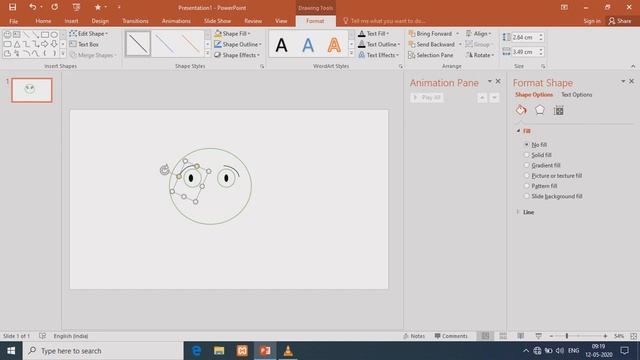The width and height of the screenshot is (640, 360).
Task: Open Size & Properties icon in Format Shape
Action: 558,110
